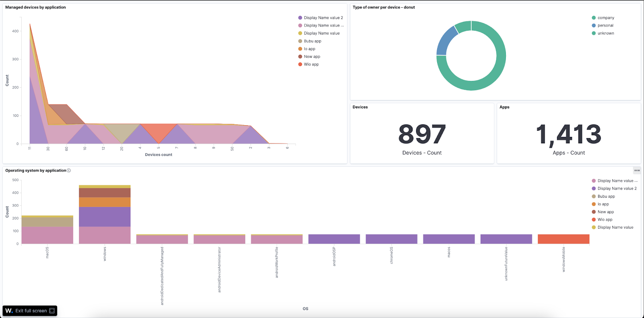Screen dimensions: 644x318
Task: Click the green company dot in donut legend
Action: [594, 18]
